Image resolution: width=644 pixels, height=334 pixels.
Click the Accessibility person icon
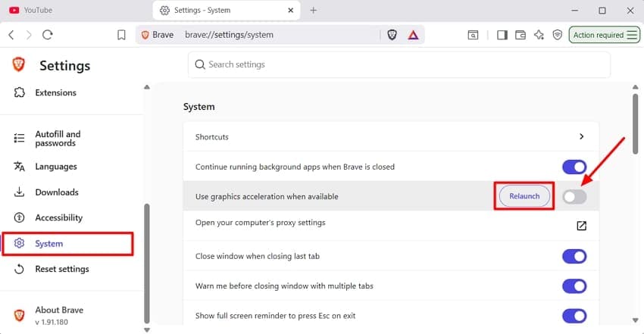[x=19, y=217]
